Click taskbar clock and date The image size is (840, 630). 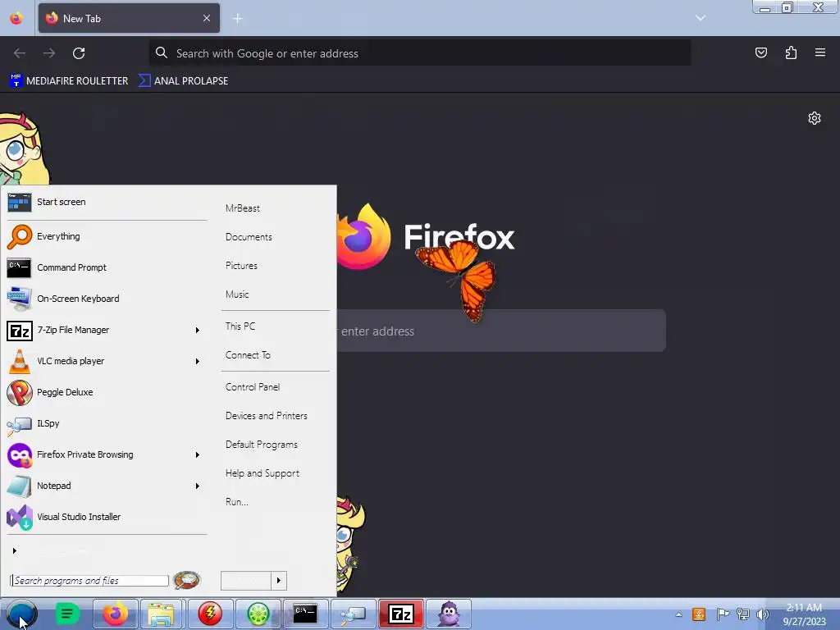tap(804, 614)
